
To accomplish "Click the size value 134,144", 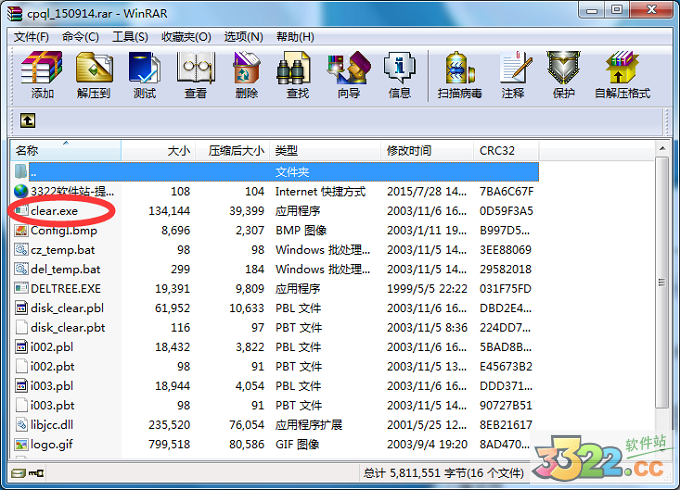I will click(169, 211).
